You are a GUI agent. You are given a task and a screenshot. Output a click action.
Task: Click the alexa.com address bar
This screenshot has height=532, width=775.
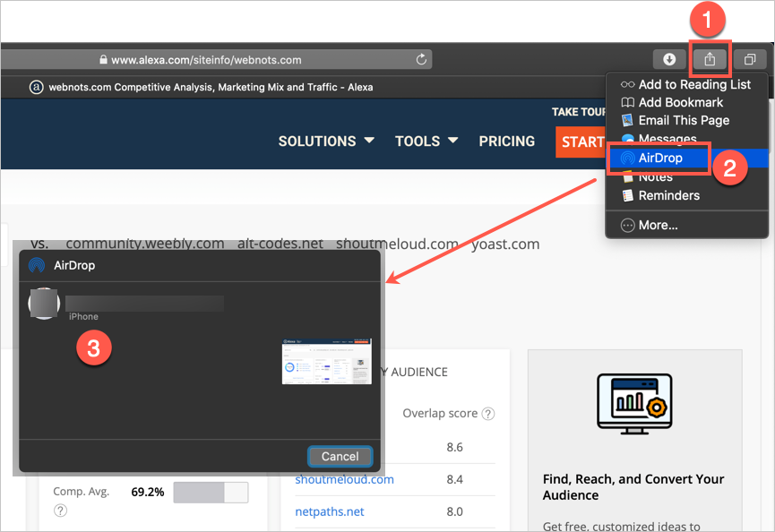point(206,60)
